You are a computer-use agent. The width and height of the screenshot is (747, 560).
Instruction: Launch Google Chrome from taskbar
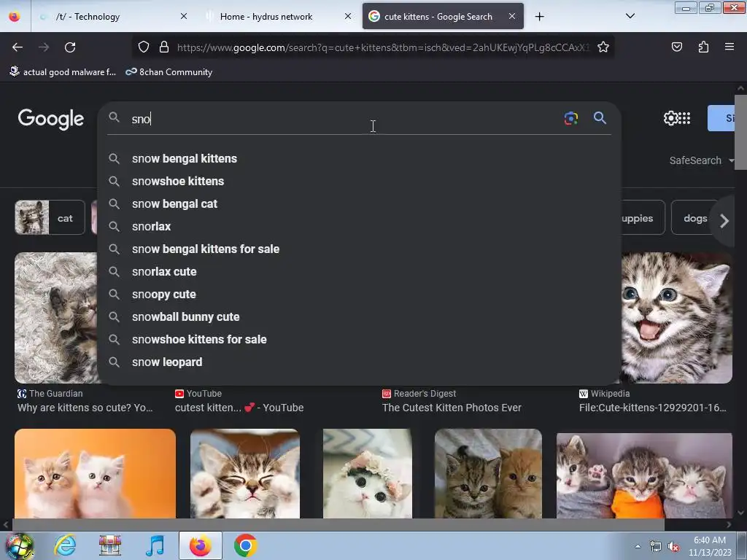coord(245,545)
